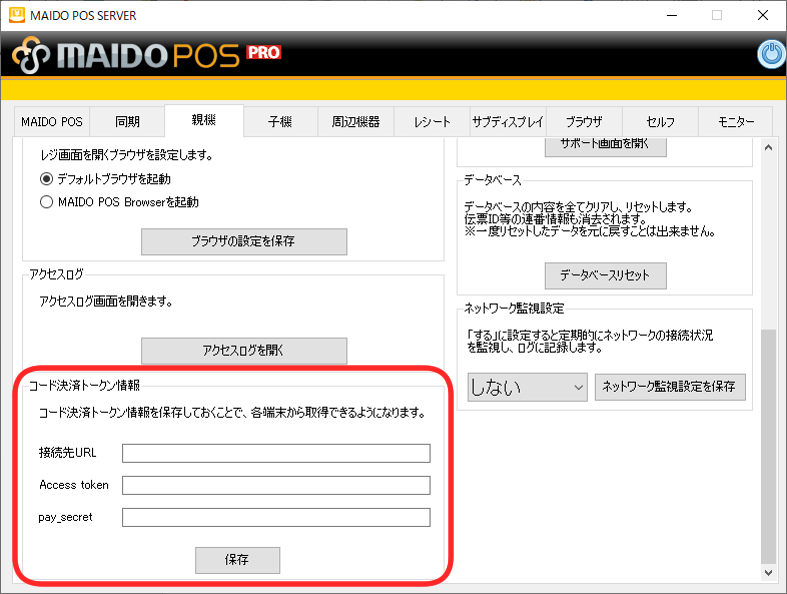Click ブラウザの設定を保存 button
This screenshot has height=594, width=787.
pyautogui.click(x=244, y=242)
